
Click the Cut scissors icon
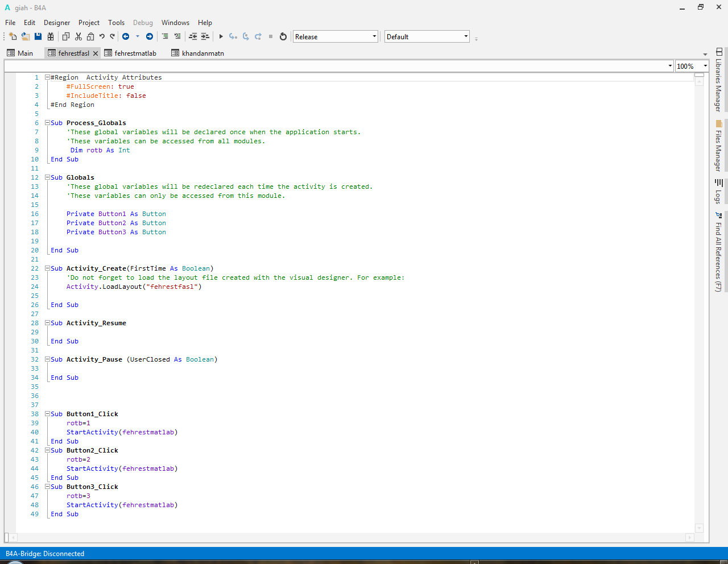(x=78, y=36)
